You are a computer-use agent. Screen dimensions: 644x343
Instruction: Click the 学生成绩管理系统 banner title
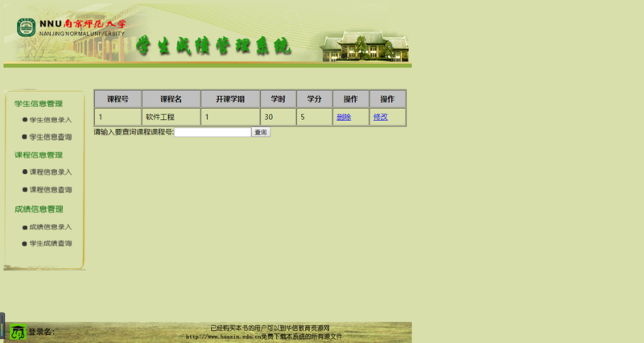click(x=213, y=46)
